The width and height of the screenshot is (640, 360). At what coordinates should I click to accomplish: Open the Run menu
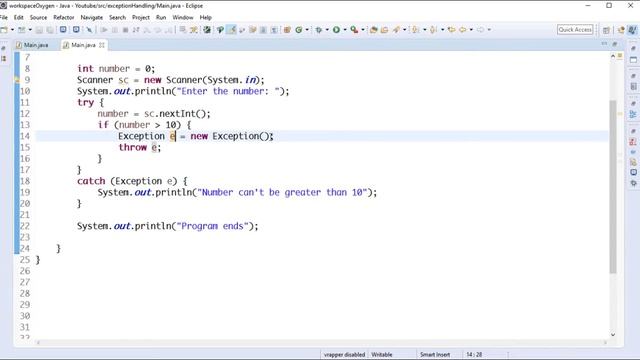[x=161, y=18]
